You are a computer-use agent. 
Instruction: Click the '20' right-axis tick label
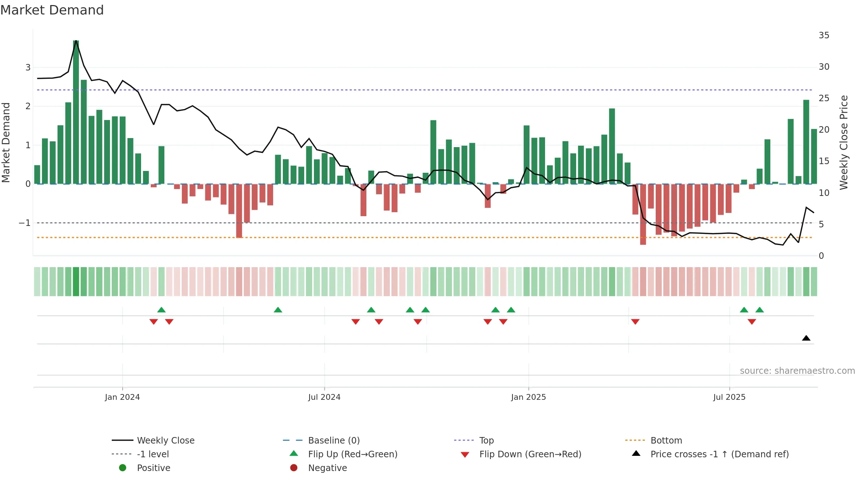click(824, 129)
